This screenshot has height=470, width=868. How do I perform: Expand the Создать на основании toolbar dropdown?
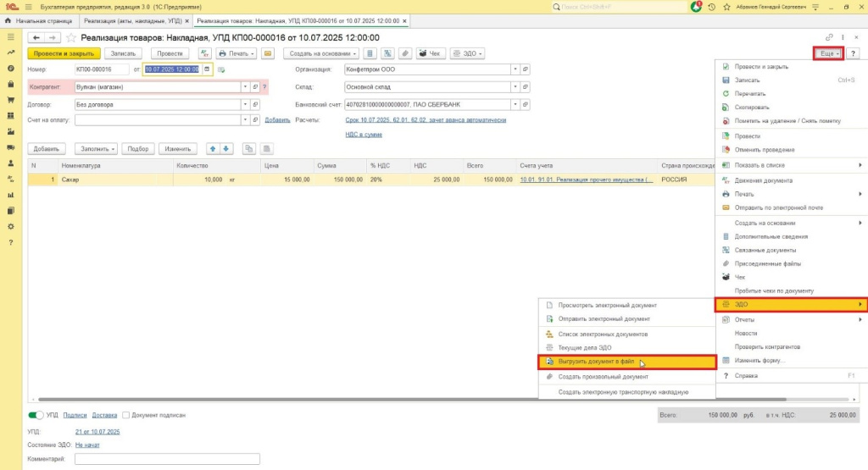[x=320, y=53]
